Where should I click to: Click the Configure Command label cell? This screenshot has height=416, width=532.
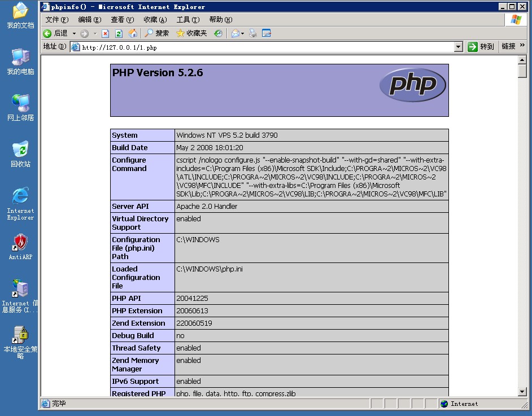tap(142, 177)
